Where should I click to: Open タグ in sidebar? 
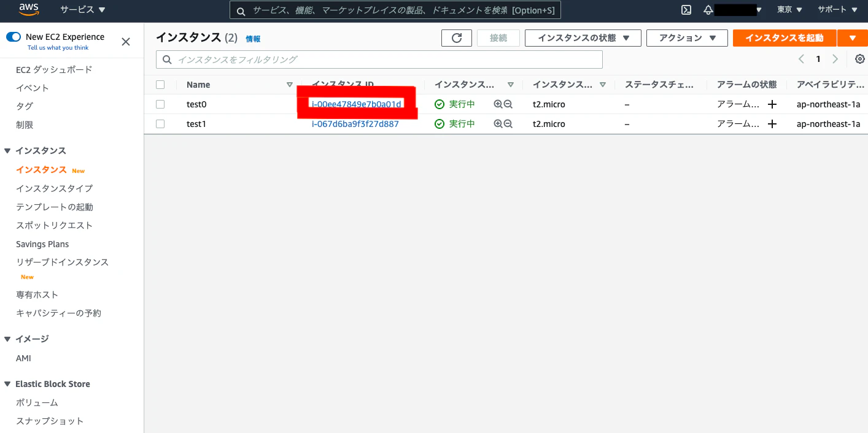25,107
